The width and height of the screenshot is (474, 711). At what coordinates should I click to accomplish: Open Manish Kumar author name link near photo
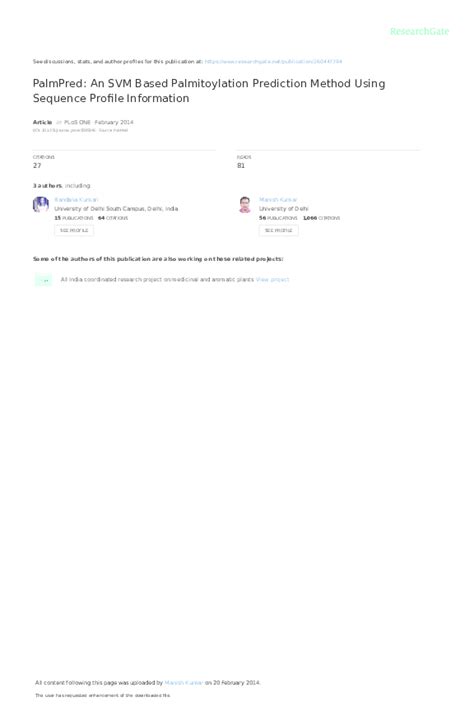tap(278, 200)
